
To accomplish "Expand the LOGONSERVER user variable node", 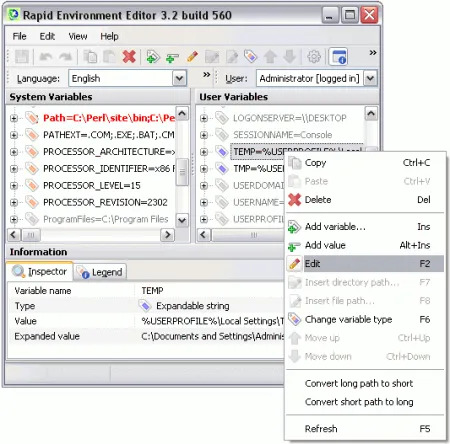I will tap(204, 118).
